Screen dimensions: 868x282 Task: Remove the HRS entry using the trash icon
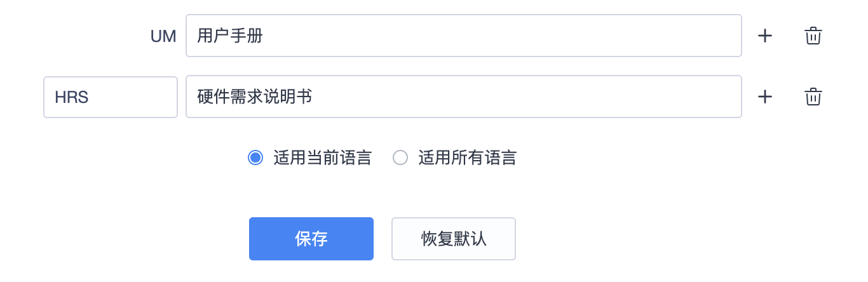click(813, 97)
